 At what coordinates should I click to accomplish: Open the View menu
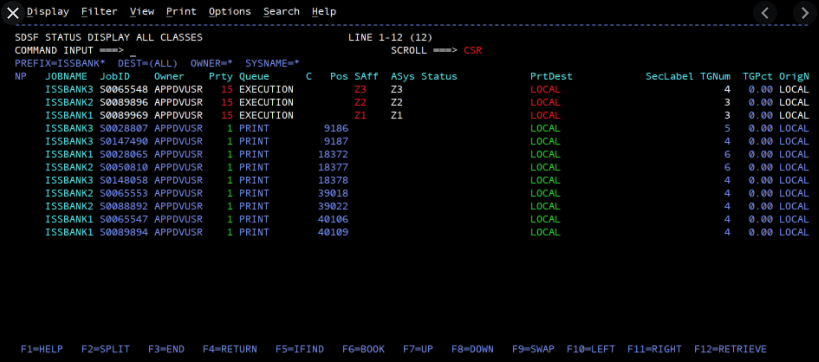tap(142, 11)
